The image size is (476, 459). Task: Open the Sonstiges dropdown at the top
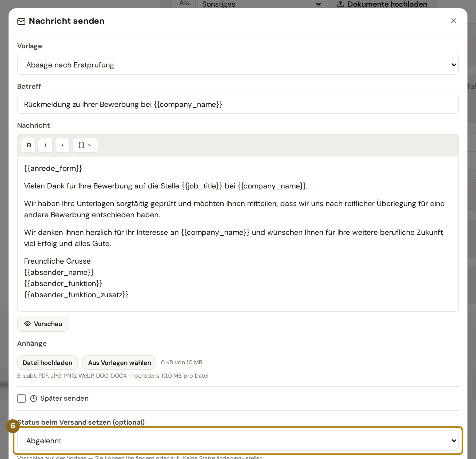click(259, 4)
